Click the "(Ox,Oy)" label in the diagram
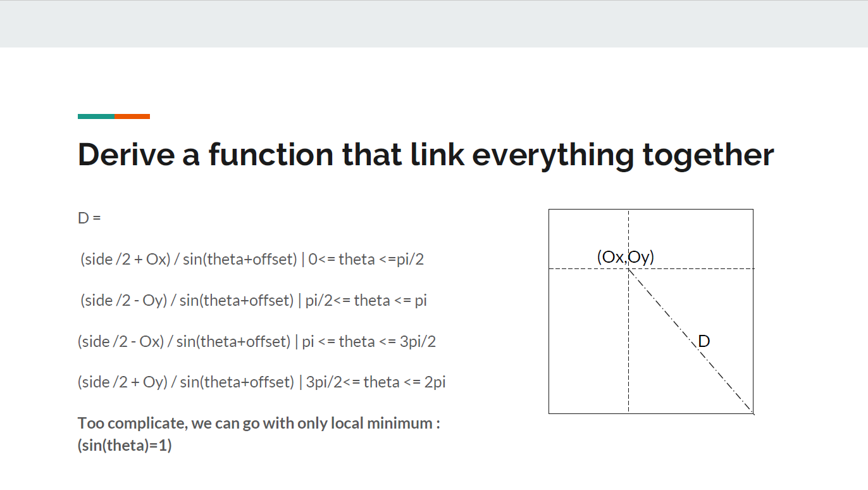The height and width of the screenshot is (490, 868). point(625,256)
